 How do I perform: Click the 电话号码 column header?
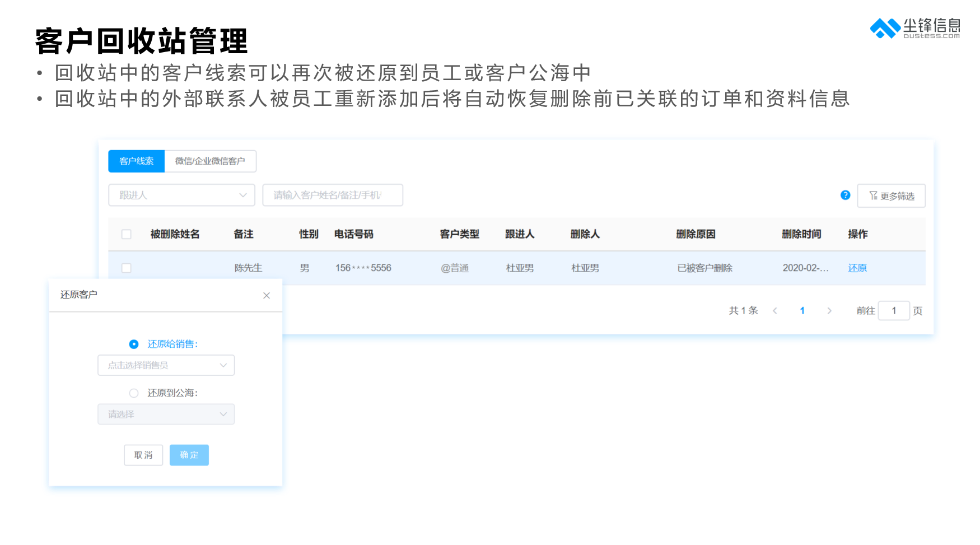point(353,234)
